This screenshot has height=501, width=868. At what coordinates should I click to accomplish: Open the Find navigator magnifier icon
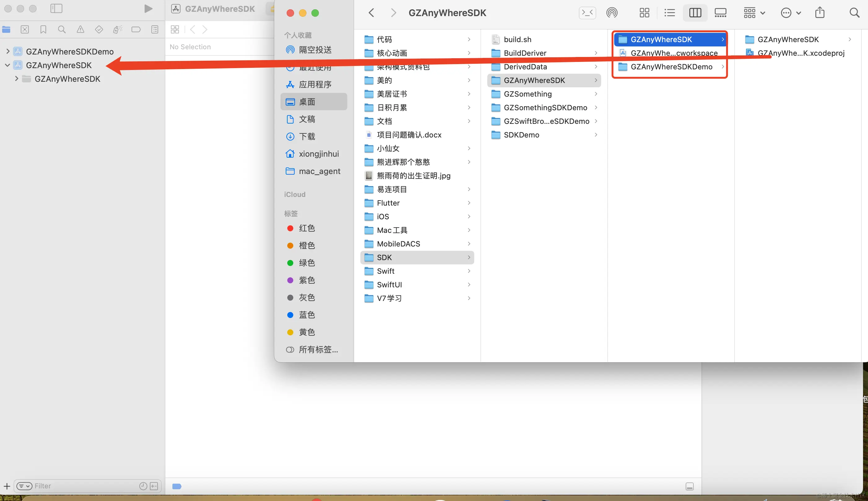click(x=62, y=30)
